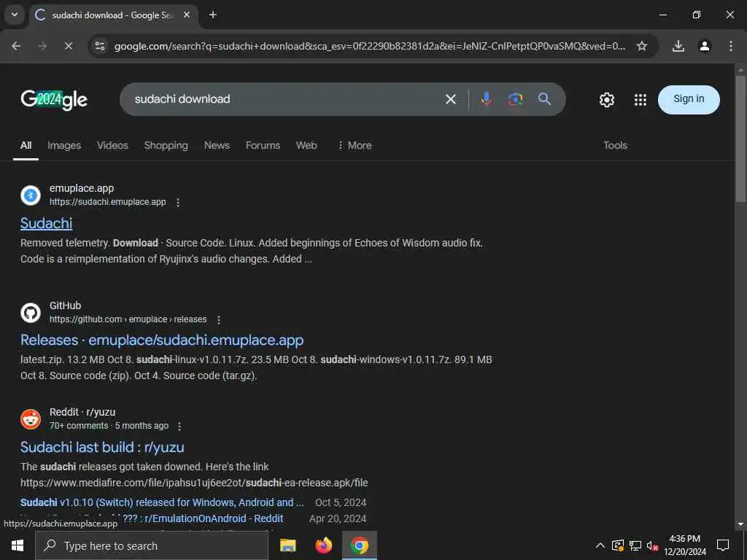Viewport: 747px width, 560px height.
Task: Bookmark this page with the star icon
Action: [642, 46]
